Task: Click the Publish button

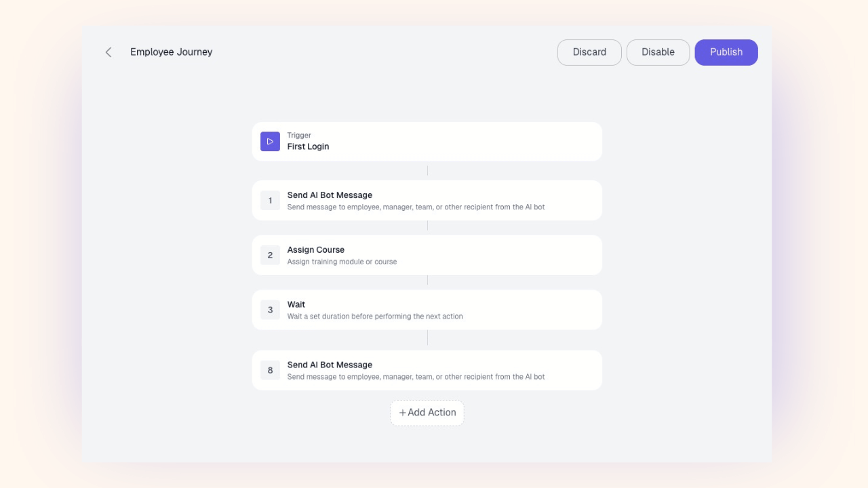Action: pyautogui.click(x=726, y=52)
